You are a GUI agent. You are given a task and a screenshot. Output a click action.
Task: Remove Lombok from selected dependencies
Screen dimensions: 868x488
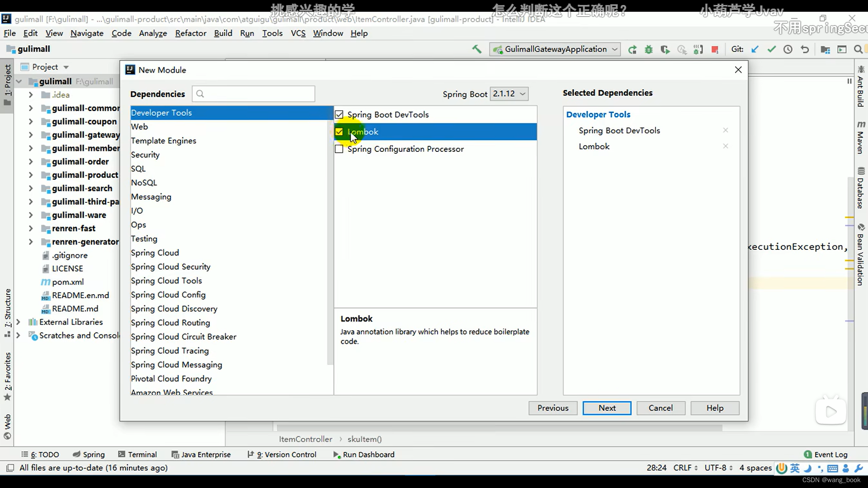tap(726, 146)
